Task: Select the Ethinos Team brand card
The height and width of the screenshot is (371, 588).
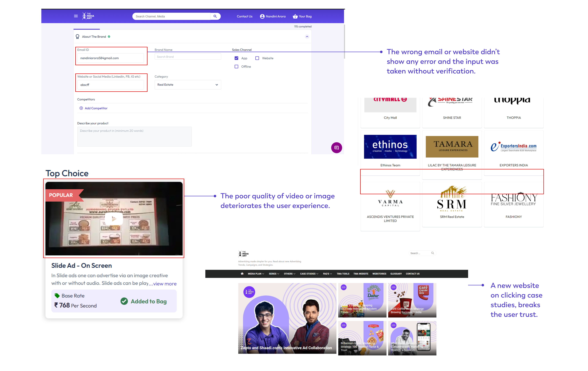Action: pyautogui.click(x=390, y=153)
